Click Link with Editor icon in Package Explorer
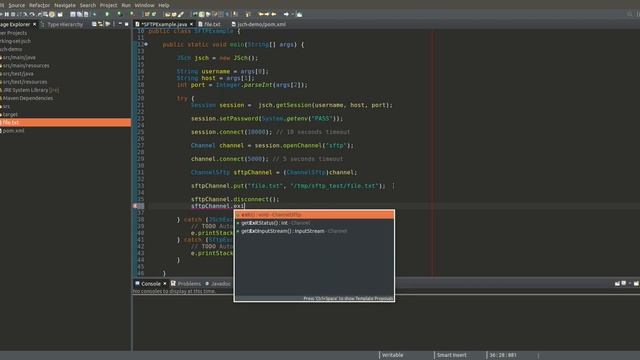Image resolution: width=640 pixels, height=360 pixels. pyautogui.click(x=100, y=24)
